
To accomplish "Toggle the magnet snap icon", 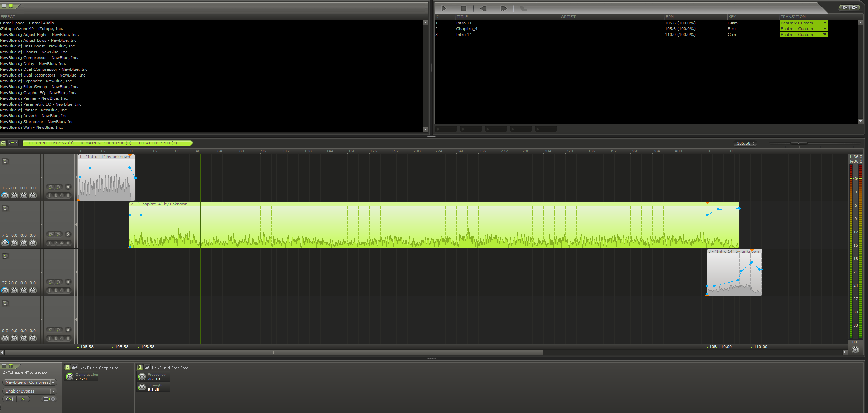I will 3,143.
